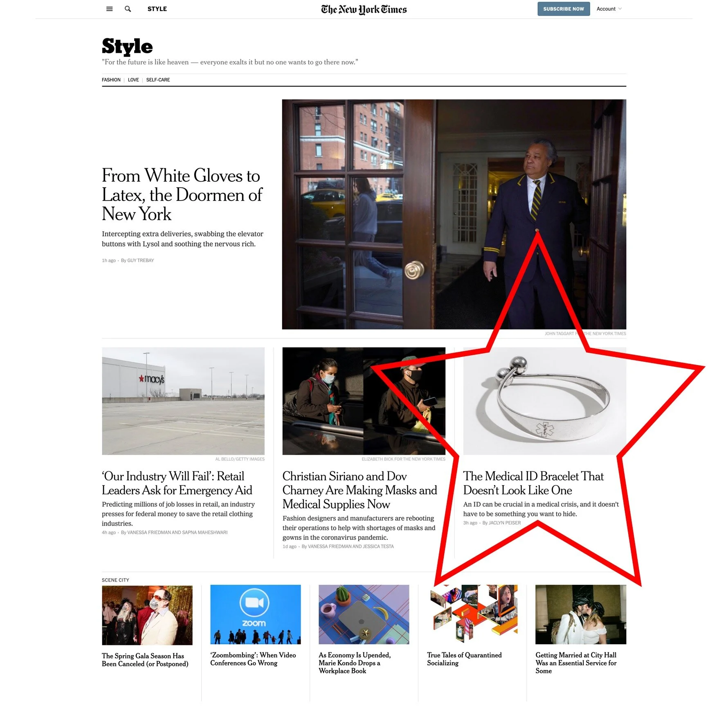The width and height of the screenshot is (728, 715).
Task: Open 'Our Industry Will Fail' article
Action: pyautogui.click(x=177, y=483)
